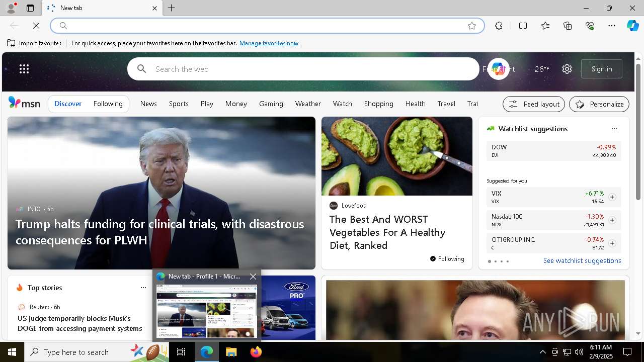Open the Gaming category
This screenshot has width=644, height=362.
point(271,104)
